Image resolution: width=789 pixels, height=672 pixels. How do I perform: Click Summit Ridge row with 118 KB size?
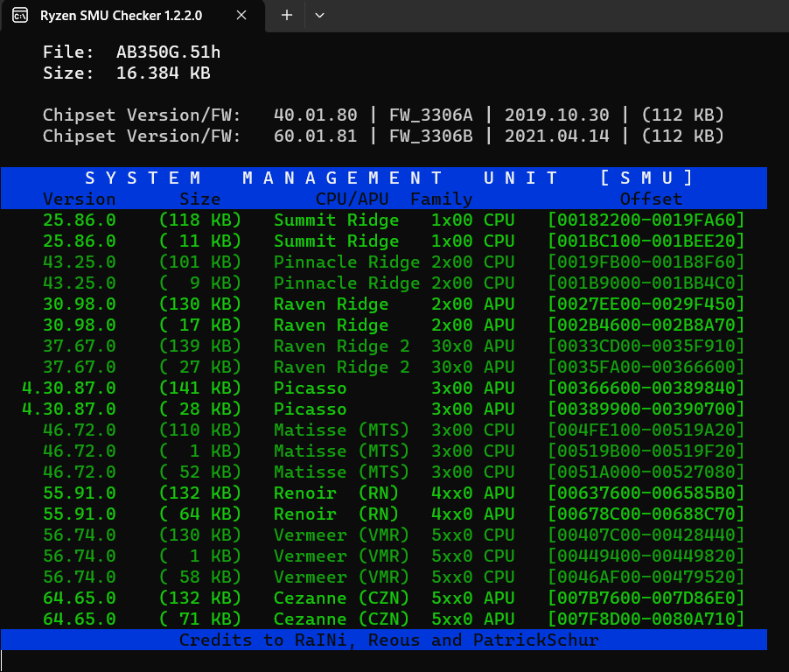tap(384, 220)
